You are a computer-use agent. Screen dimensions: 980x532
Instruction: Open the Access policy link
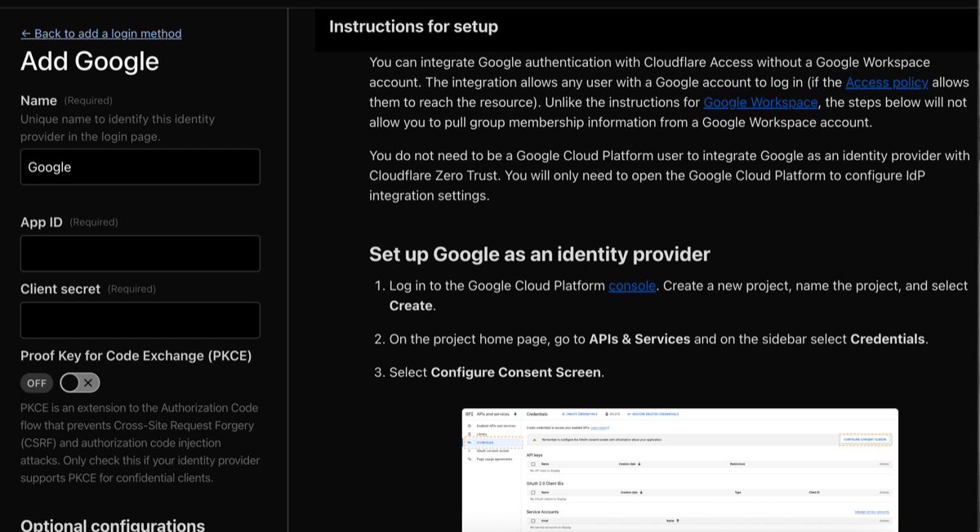click(x=887, y=82)
